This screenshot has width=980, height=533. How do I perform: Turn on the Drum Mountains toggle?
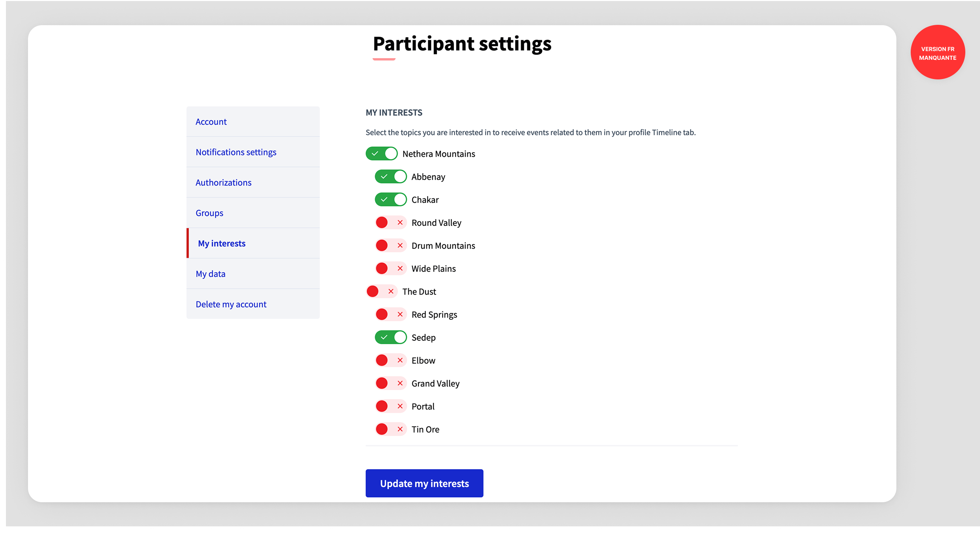[390, 245]
